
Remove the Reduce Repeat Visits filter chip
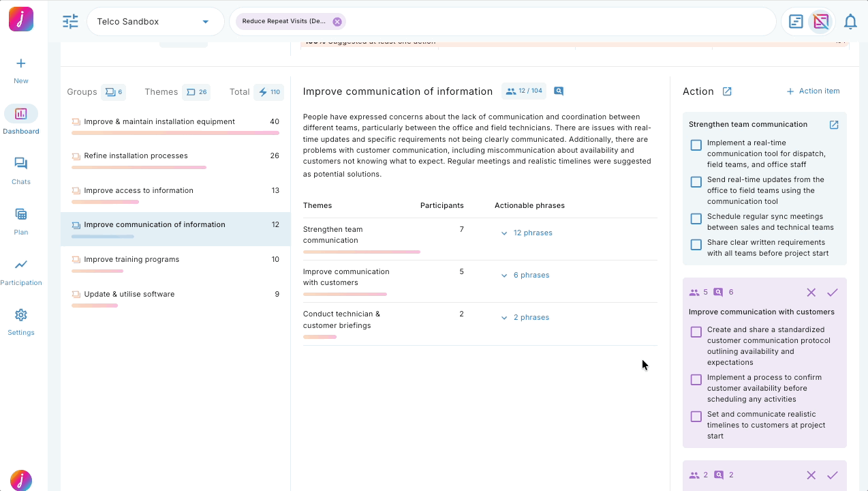[337, 22]
